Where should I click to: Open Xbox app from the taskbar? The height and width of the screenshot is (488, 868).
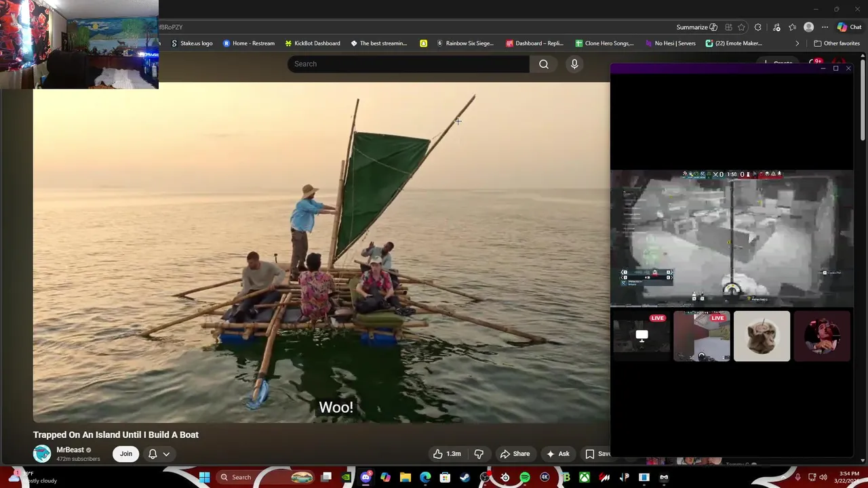(585, 477)
